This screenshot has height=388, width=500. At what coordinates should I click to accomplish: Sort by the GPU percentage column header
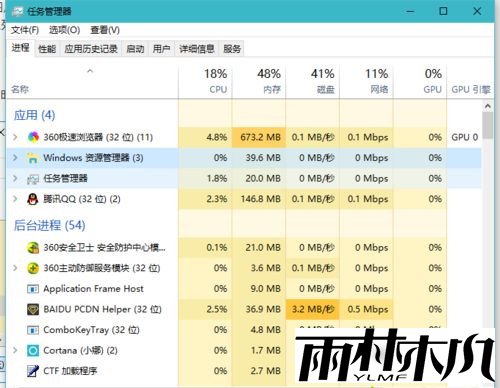(420, 82)
